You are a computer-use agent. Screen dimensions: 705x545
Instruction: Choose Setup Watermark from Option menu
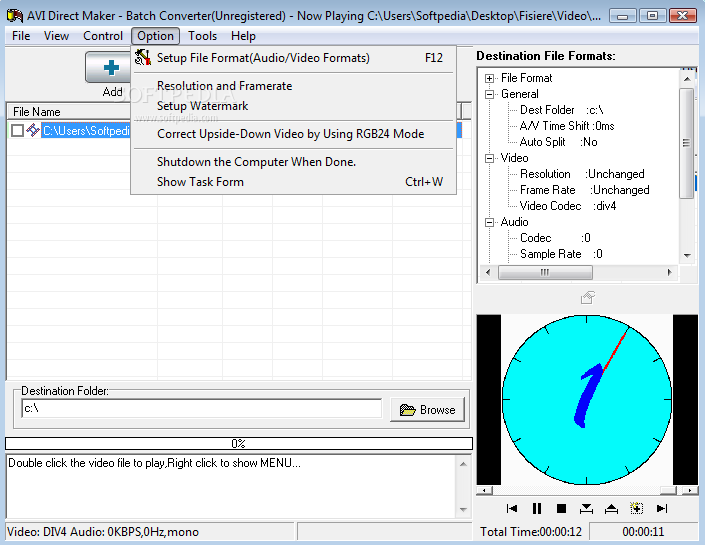(294, 106)
